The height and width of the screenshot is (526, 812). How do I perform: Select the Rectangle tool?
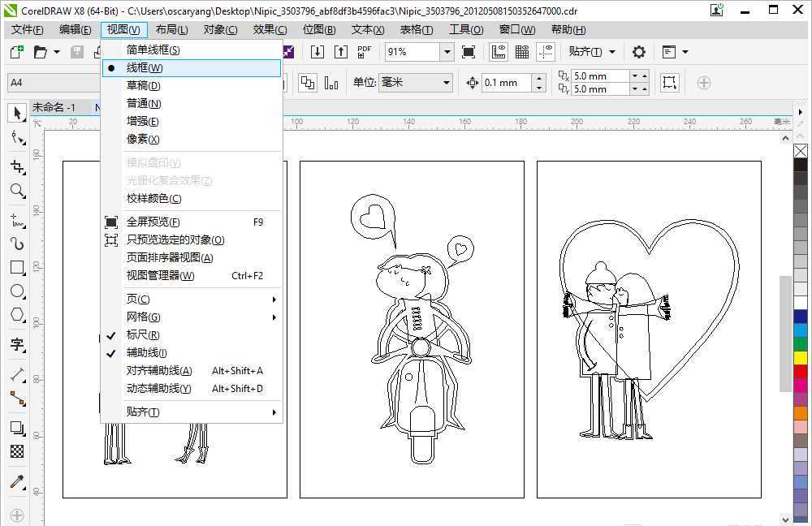point(17,268)
